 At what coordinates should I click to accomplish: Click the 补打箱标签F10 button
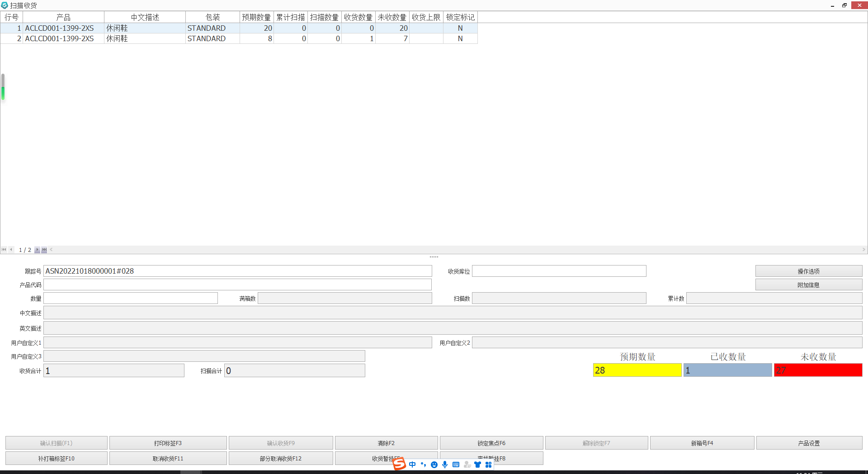point(57,458)
